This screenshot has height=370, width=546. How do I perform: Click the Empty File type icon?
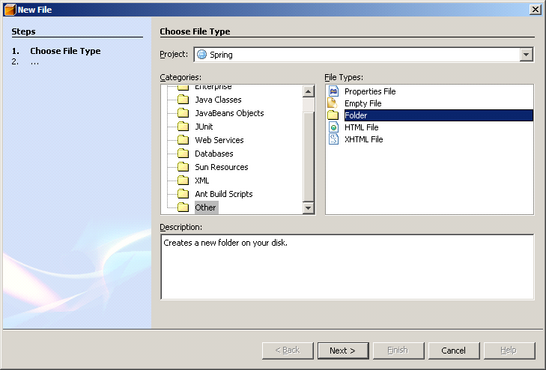coord(333,103)
